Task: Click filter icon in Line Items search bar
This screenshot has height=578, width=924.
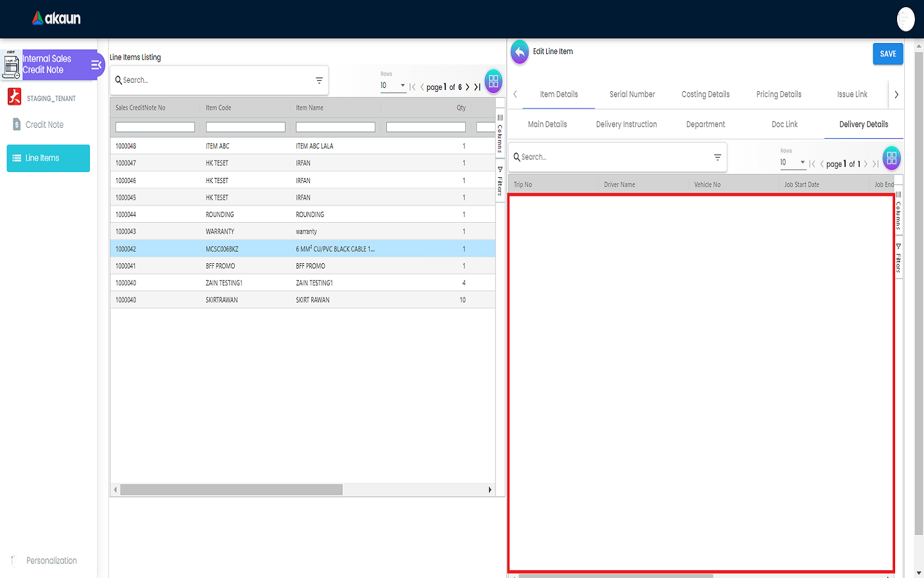Action: point(319,80)
